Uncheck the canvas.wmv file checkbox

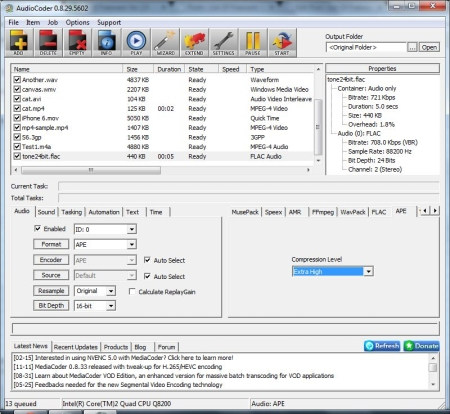tap(17, 89)
